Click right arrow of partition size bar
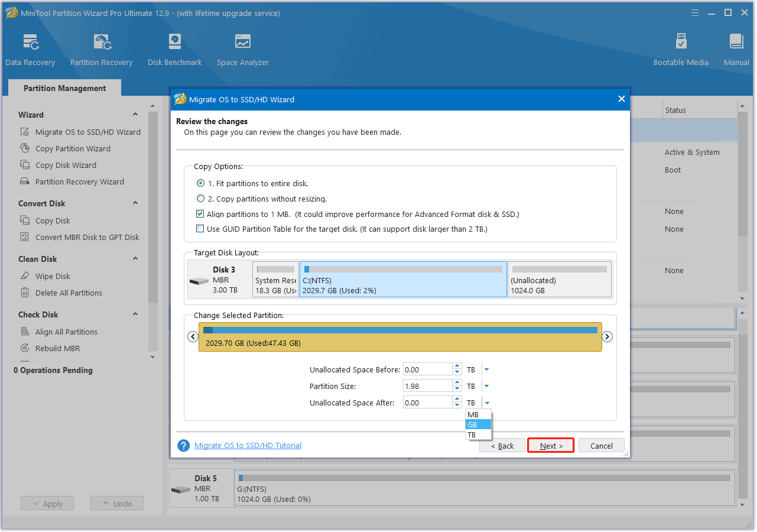Screen dimensions: 757x532 click(607, 336)
